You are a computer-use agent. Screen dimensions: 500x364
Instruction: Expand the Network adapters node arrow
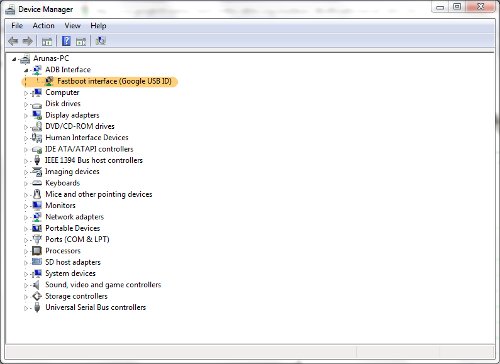point(26,218)
